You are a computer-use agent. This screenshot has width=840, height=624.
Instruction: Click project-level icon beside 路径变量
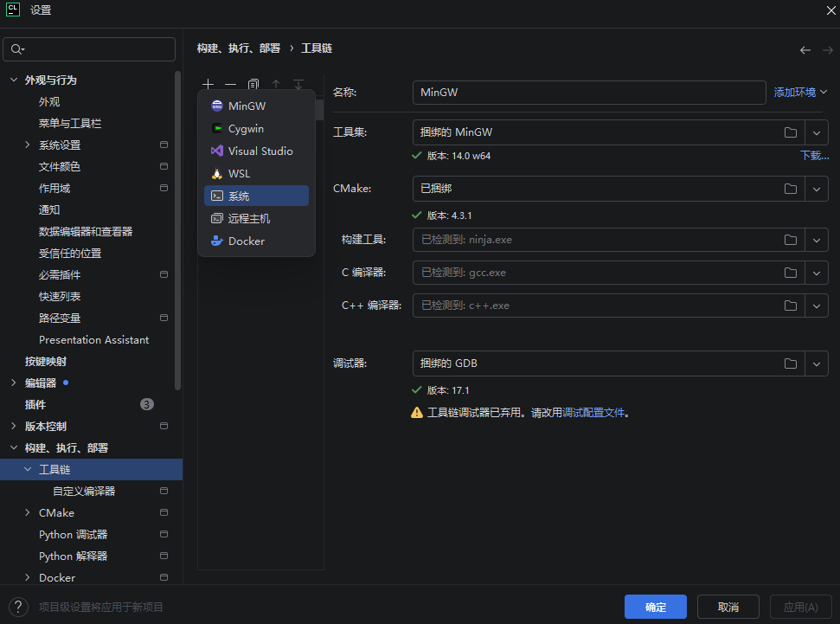[164, 318]
